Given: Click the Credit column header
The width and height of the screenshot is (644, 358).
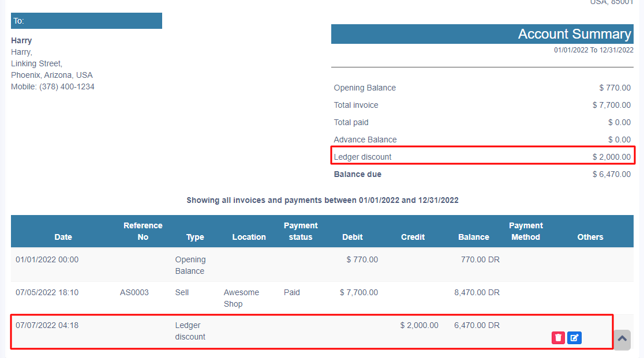Looking at the screenshot, I should pos(413,237).
